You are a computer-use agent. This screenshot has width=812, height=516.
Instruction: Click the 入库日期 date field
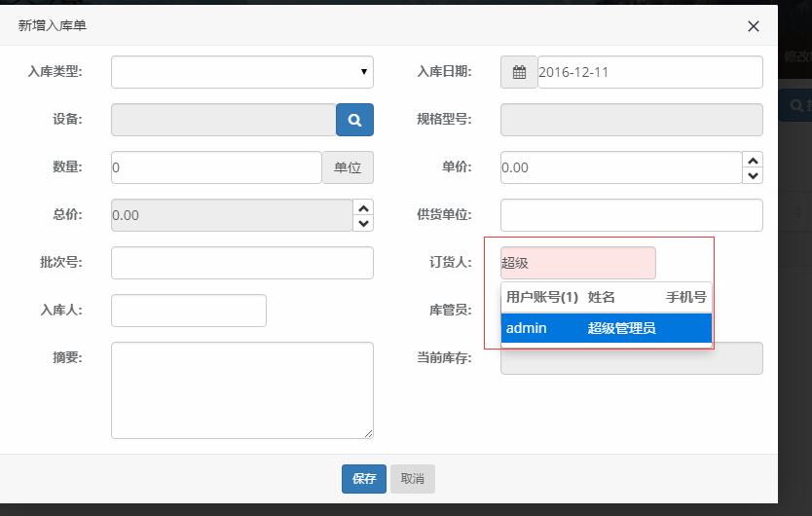click(x=649, y=72)
